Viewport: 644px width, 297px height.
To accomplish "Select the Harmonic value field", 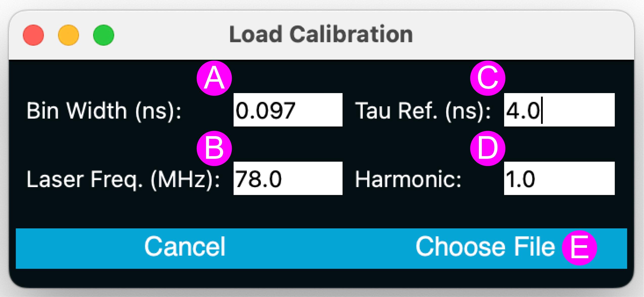I will click(x=559, y=178).
